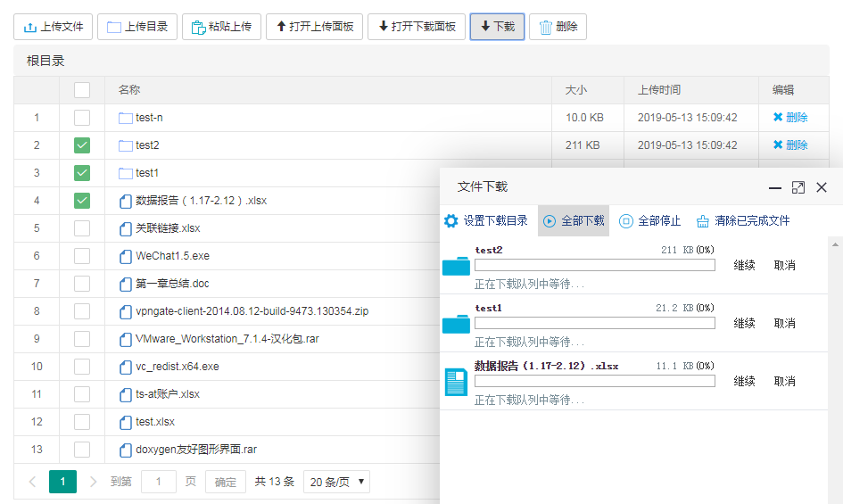The image size is (843, 504).
Task: Click 全部下载 to start all downloads
Action: tap(574, 220)
